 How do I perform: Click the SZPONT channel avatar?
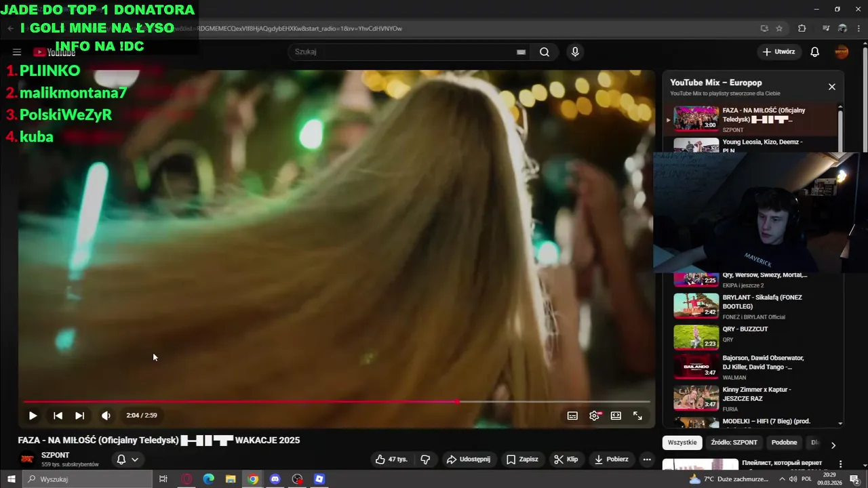click(x=27, y=460)
